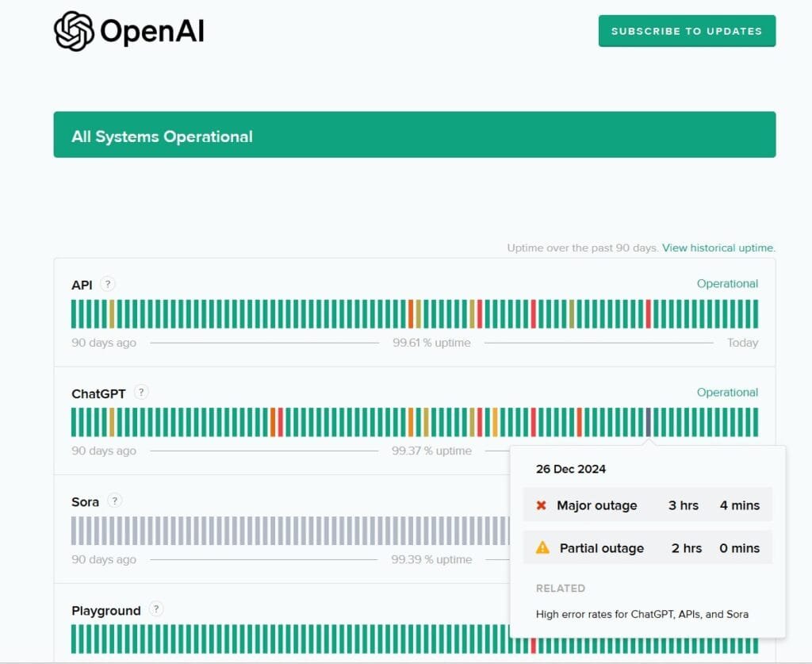The width and height of the screenshot is (812, 664).
Task: Click the Operational status in the API row
Action: pyautogui.click(x=727, y=284)
